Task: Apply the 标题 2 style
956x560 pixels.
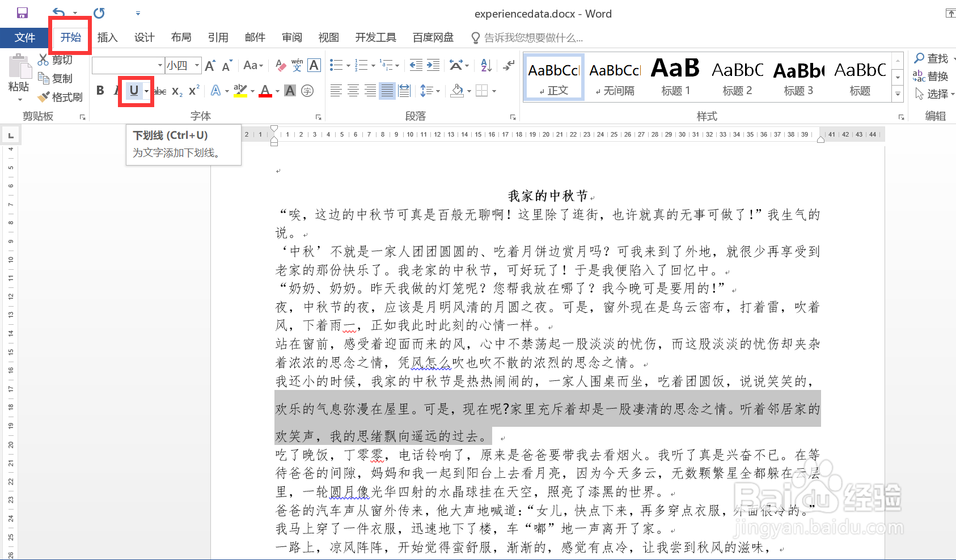Action: click(x=737, y=78)
